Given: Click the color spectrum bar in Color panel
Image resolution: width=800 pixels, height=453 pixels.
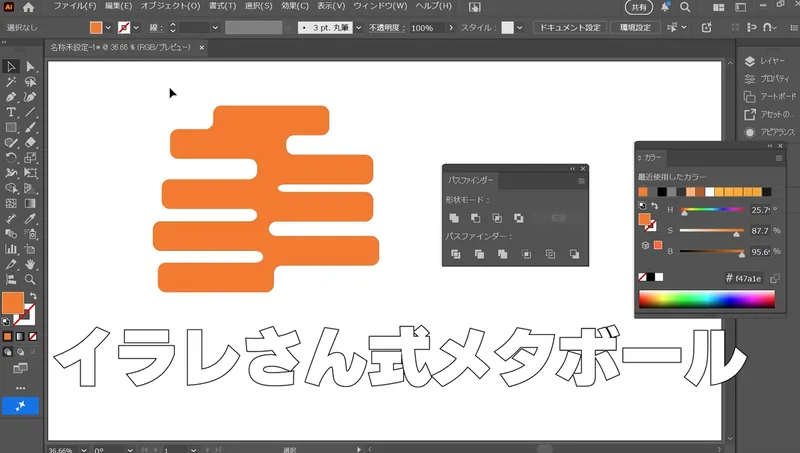Looking at the screenshot, I should click(706, 299).
